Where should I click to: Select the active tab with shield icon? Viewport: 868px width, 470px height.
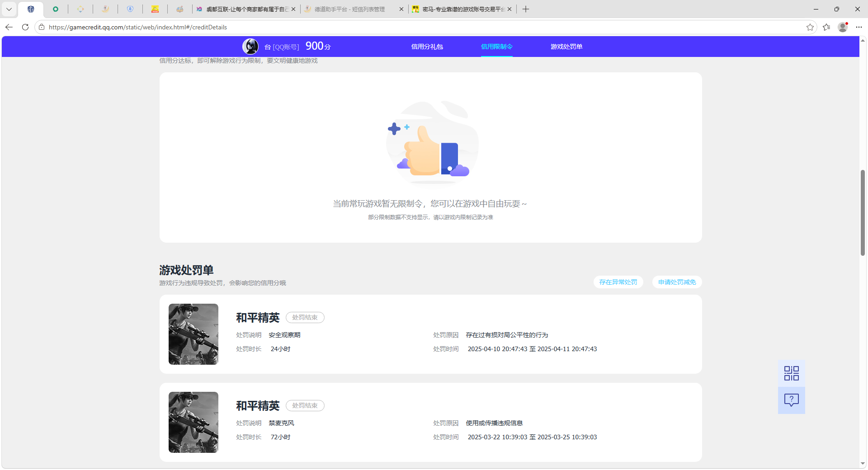coord(31,9)
